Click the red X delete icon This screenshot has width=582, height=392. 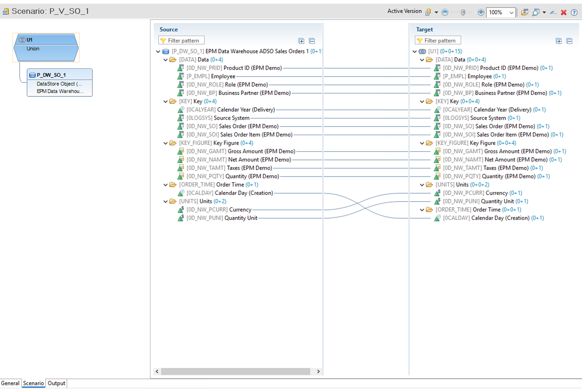pos(564,12)
